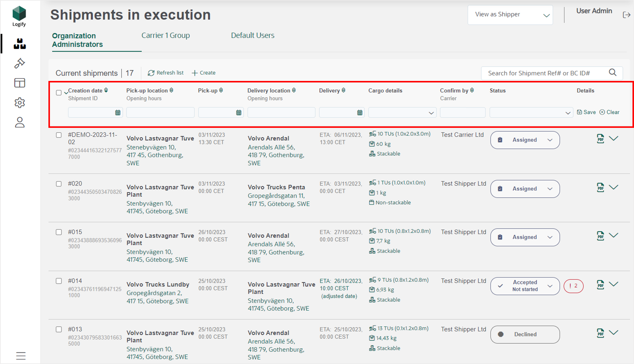Open Pick-up filter calendar
Screen dimensions: 634x364
(239, 113)
